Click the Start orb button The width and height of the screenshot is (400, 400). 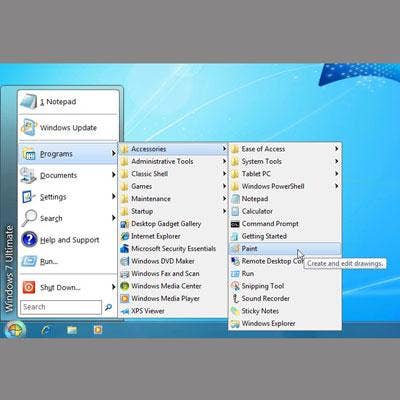coord(15,330)
